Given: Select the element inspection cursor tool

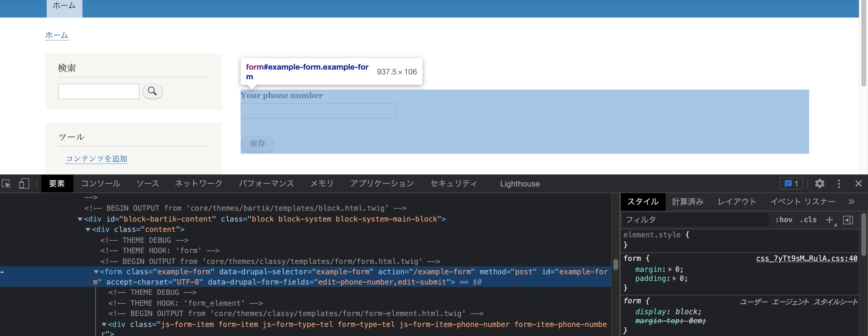Looking at the screenshot, I should tap(6, 183).
